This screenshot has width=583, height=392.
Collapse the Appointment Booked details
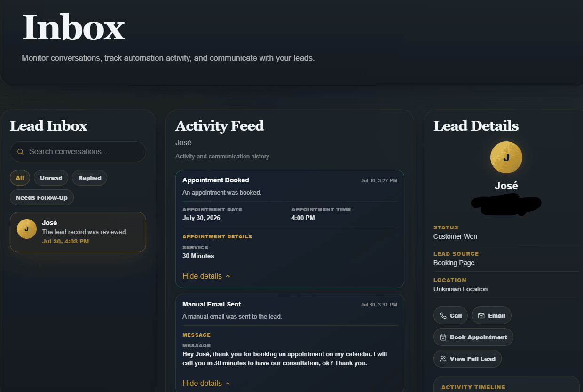(206, 276)
